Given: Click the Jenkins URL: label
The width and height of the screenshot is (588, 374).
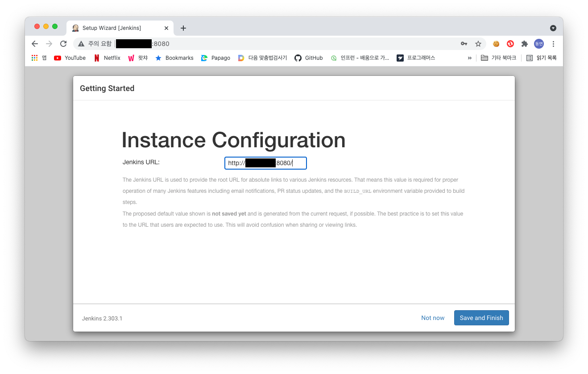Looking at the screenshot, I should point(141,162).
